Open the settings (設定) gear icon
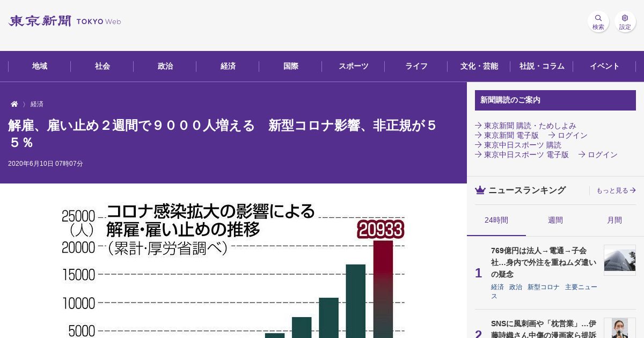Viewport: 644px width, 338px height. (x=625, y=21)
